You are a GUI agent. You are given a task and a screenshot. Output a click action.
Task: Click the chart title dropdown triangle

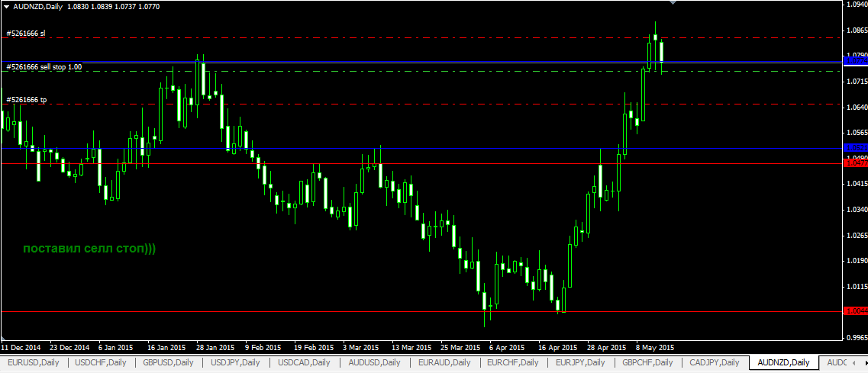coord(5,5)
